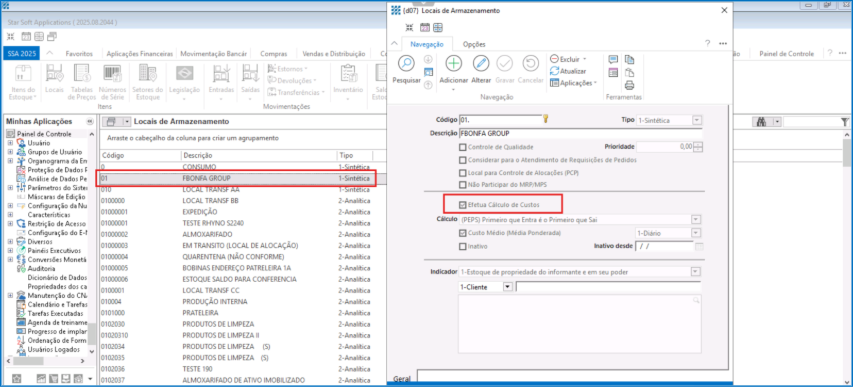Click the SSA 2025 button
The image size is (853, 387).
coord(21,54)
